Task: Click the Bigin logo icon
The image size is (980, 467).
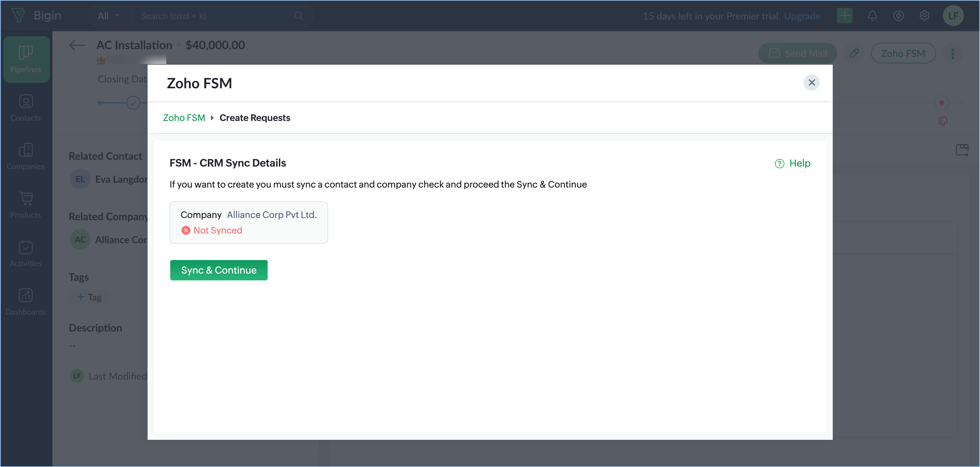Action: 18,15
